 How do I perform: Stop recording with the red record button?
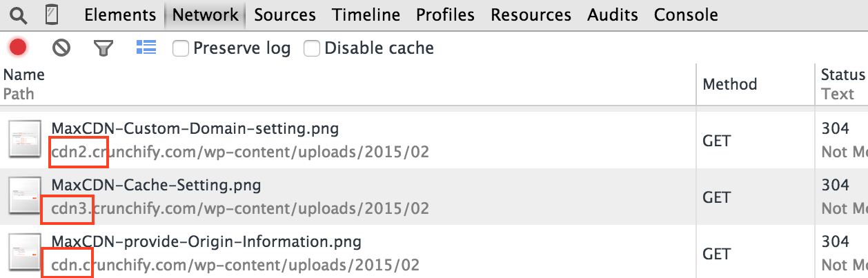tap(18, 48)
